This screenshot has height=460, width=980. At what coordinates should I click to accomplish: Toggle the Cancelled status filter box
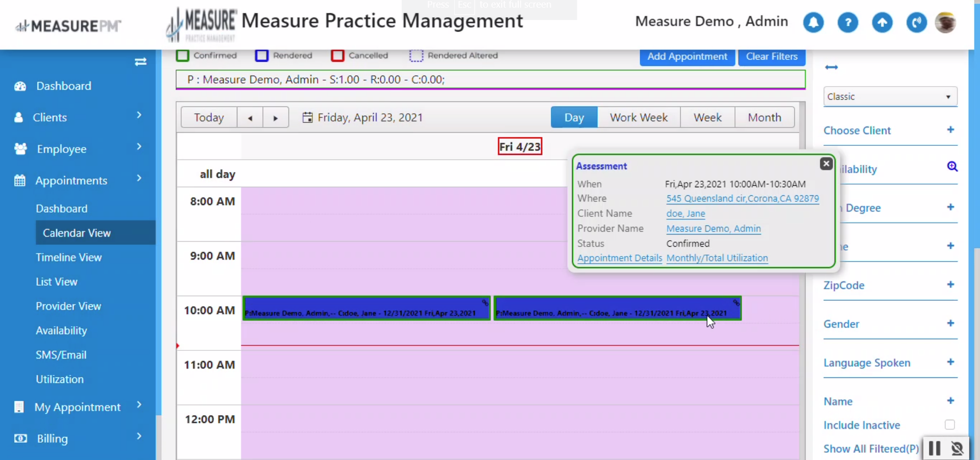point(337,56)
